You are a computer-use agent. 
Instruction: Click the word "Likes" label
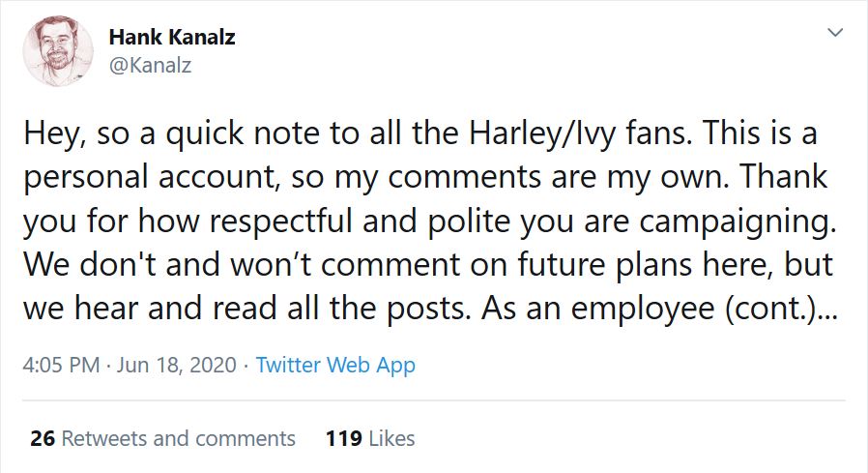(x=391, y=438)
